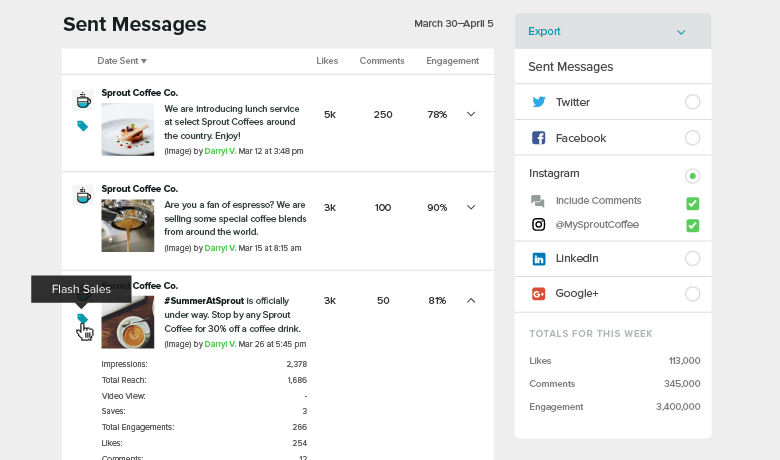Viewport: 780px width, 460px height.
Task: Expand the Export dropdown chevron
Action: pyautogui.click(x=681, y=32)
